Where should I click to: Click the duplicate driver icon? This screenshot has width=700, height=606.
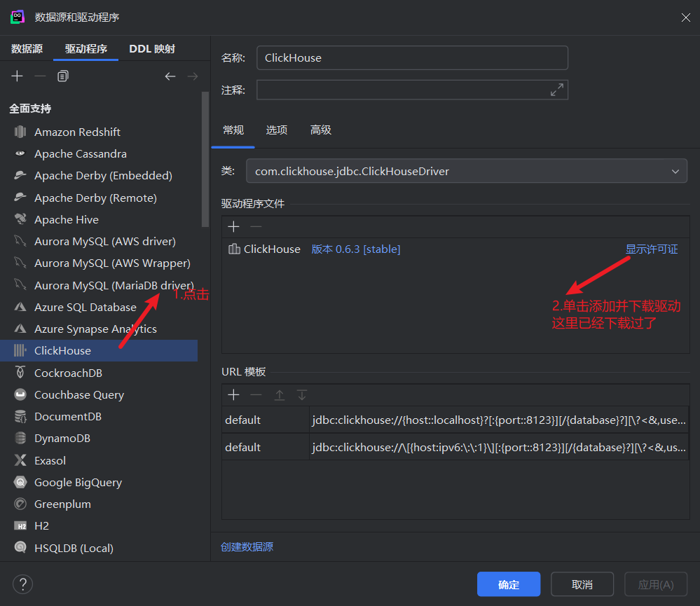click(63, 76)
